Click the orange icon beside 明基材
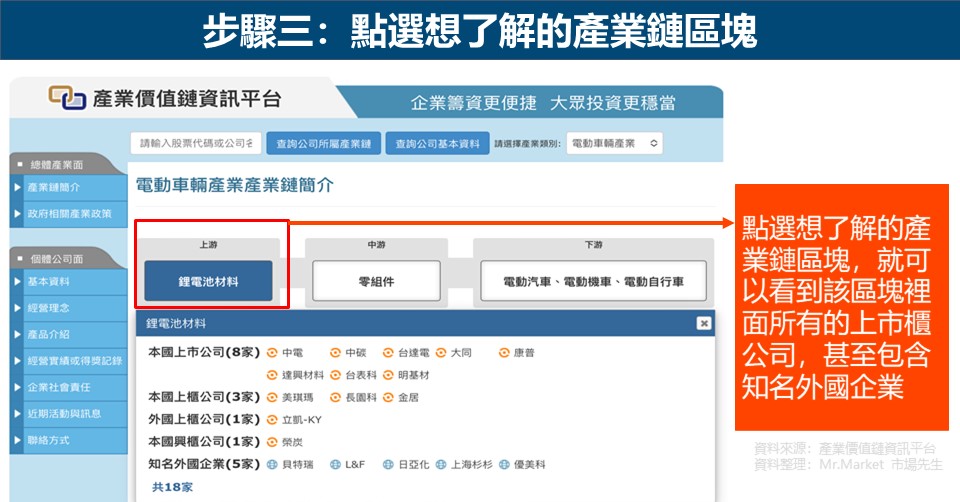This screenshot has width=960, height=502. coord(388,375)
